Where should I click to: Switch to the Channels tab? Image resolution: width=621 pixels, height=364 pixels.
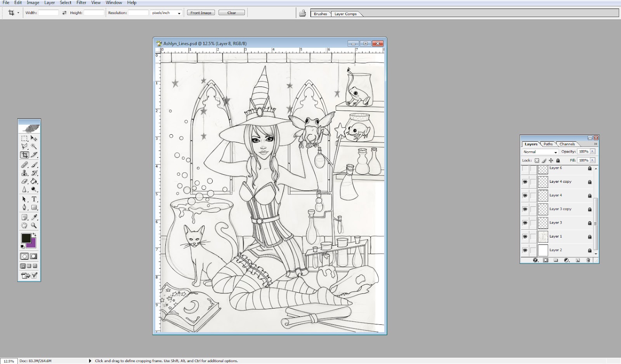pyautogui.click(x=567, y=144)
